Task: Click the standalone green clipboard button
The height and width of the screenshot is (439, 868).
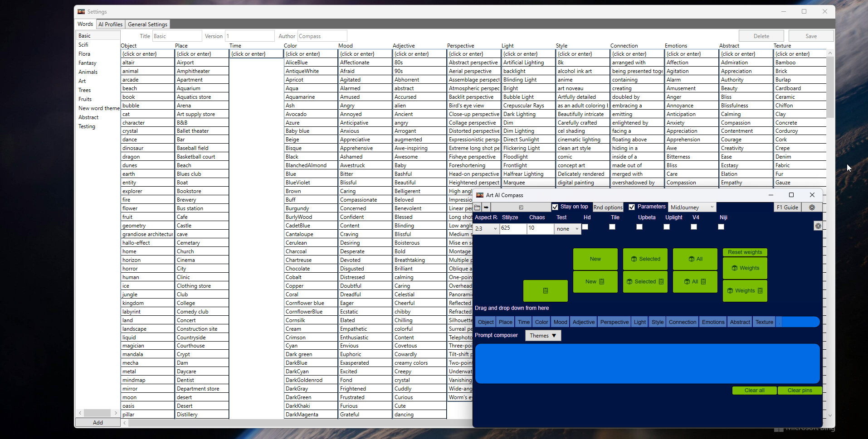Action: coord(546,290)
